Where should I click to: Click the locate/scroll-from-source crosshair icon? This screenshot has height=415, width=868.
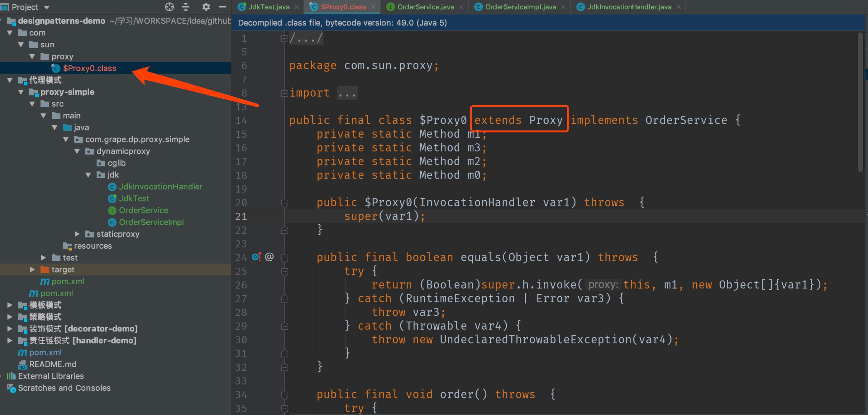pyautogui.click(x=169, y=7)
